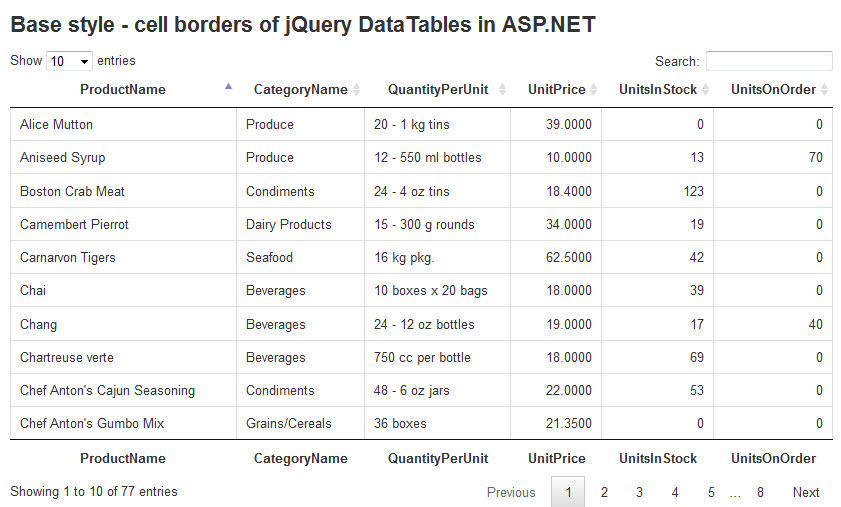Click the 39.0000 unit price cell
The height and width of the screenshot is (507, 841).
pyautogui.click(x=556, y=124)
